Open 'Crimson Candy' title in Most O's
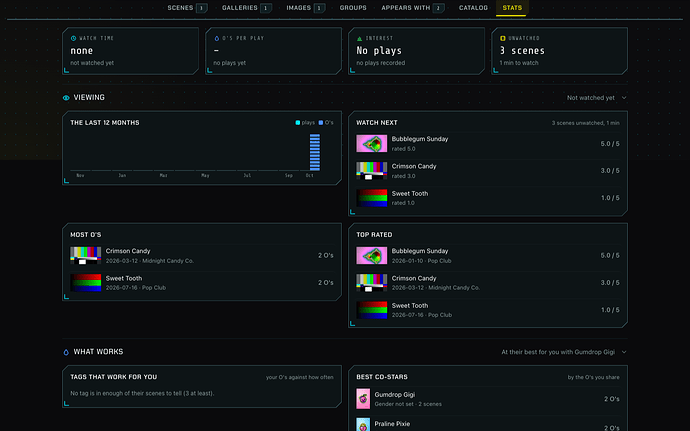The width and height of the screenshot is (690, 431). tap(128, 251)
